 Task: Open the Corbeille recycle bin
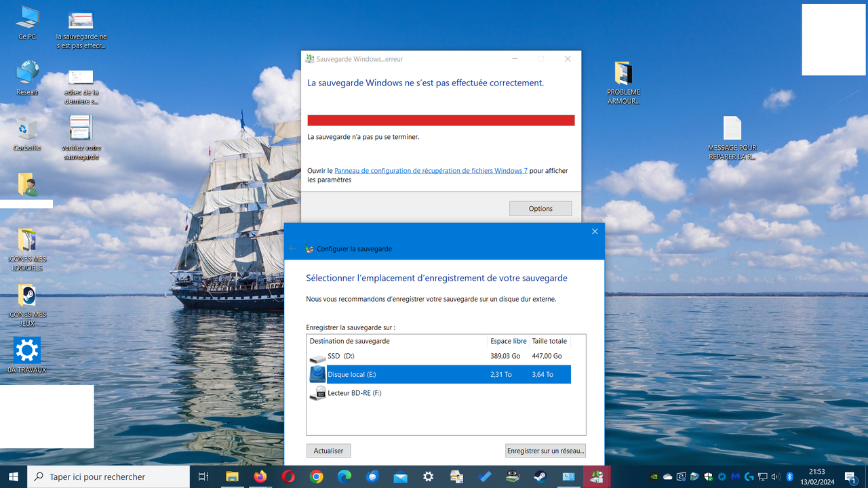click(x=26, y=129)
